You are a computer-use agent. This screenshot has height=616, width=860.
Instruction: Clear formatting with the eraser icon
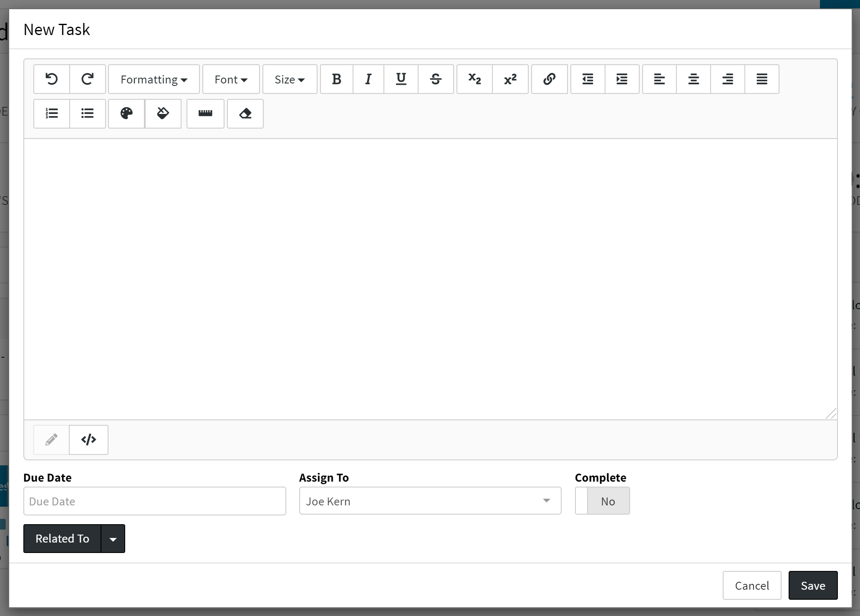point(245,114)
